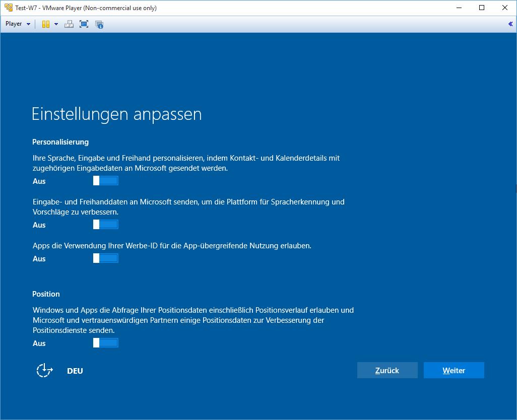Viewport: 517px width, 420px height.
Task: Send Ctrl+Alt+Del to the virtual machine
Action: click(x=69, y=24)
